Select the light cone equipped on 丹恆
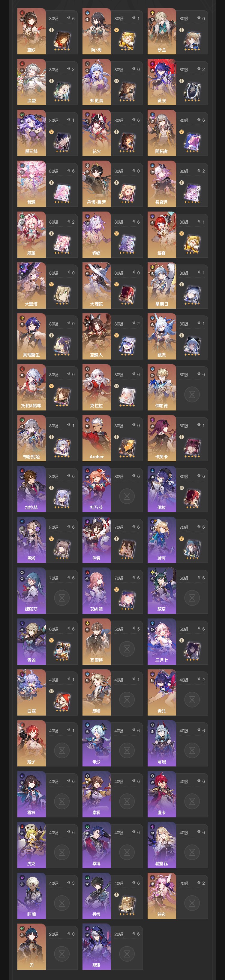225x980 pixels. coord(127,903)
